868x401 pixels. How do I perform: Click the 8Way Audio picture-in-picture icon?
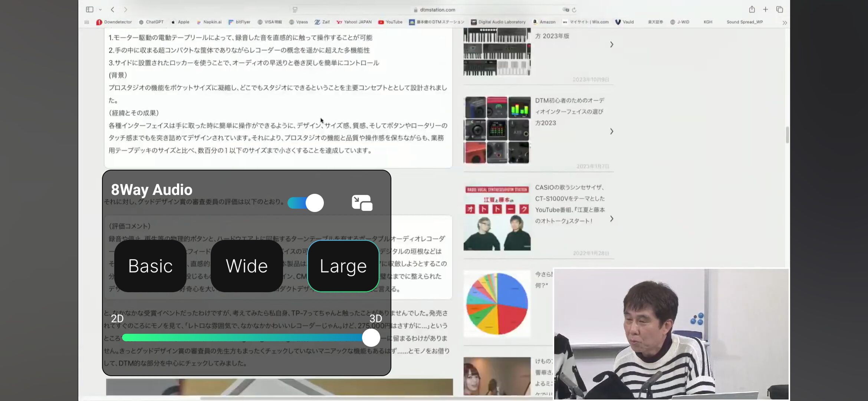(x=362, y=203)
